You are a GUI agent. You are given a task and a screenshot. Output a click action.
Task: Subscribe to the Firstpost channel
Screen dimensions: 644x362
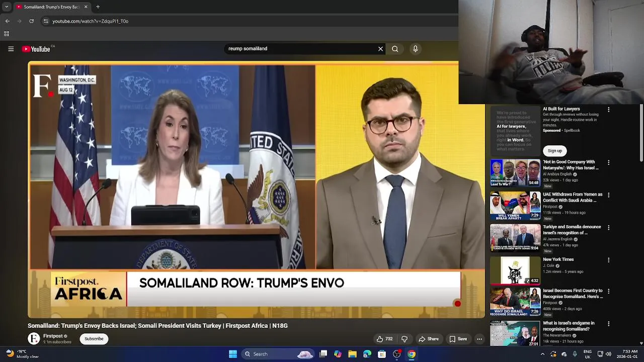click(94, 339)
